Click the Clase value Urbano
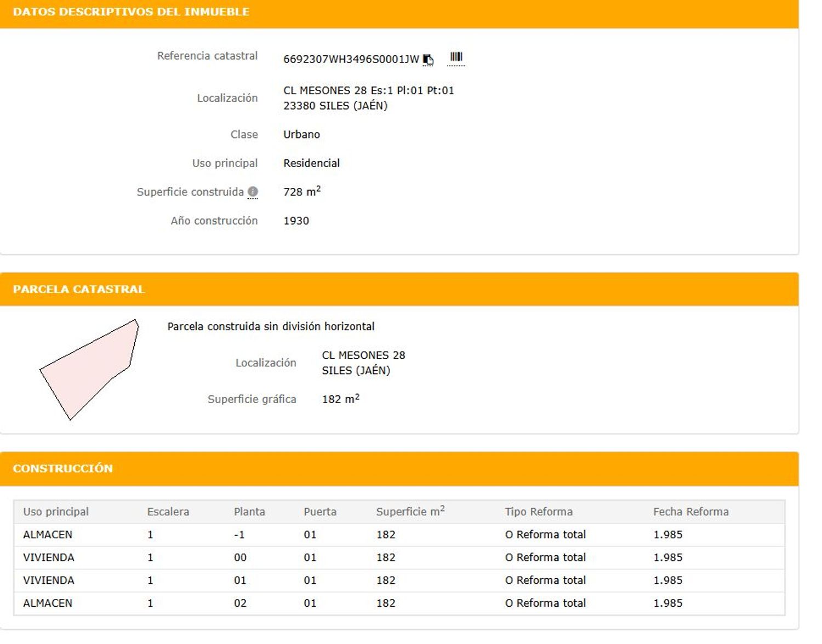 (301, 135)
